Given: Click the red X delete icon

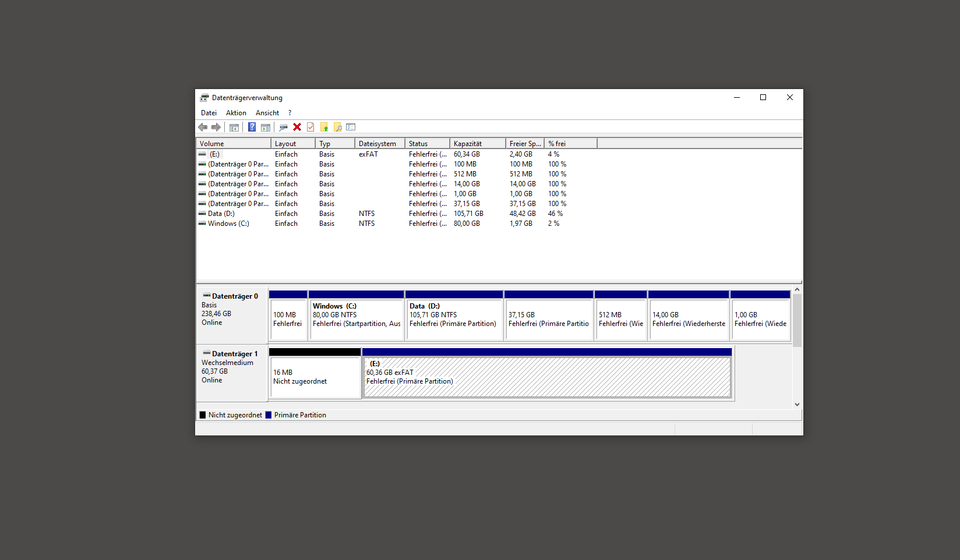Looking at the screenshot, I should pos(297,127).
